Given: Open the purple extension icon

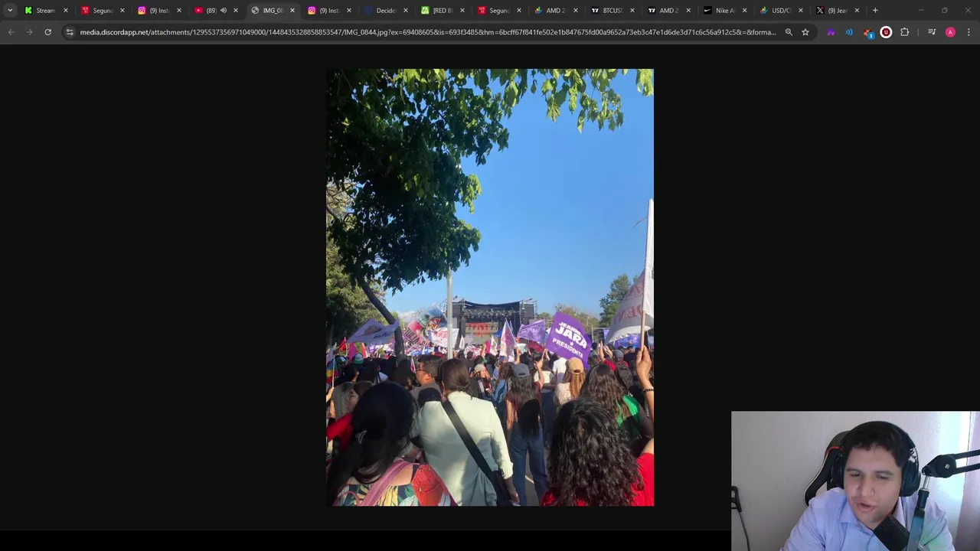Looking at the screenshot, I should [831, 32].
